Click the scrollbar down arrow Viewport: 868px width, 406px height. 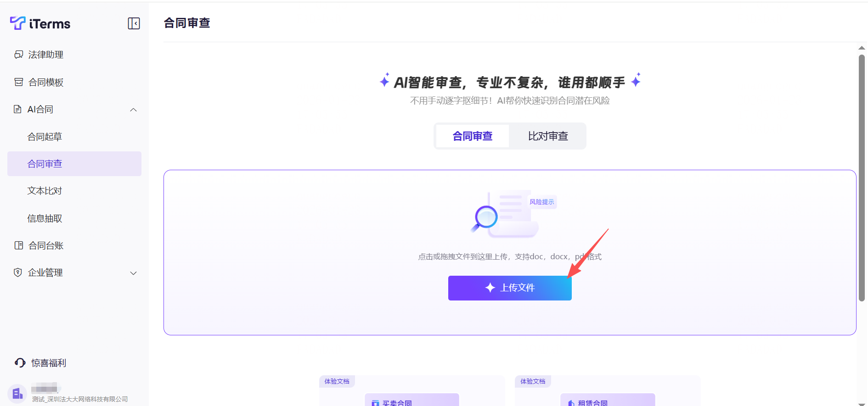coord(862,404)
